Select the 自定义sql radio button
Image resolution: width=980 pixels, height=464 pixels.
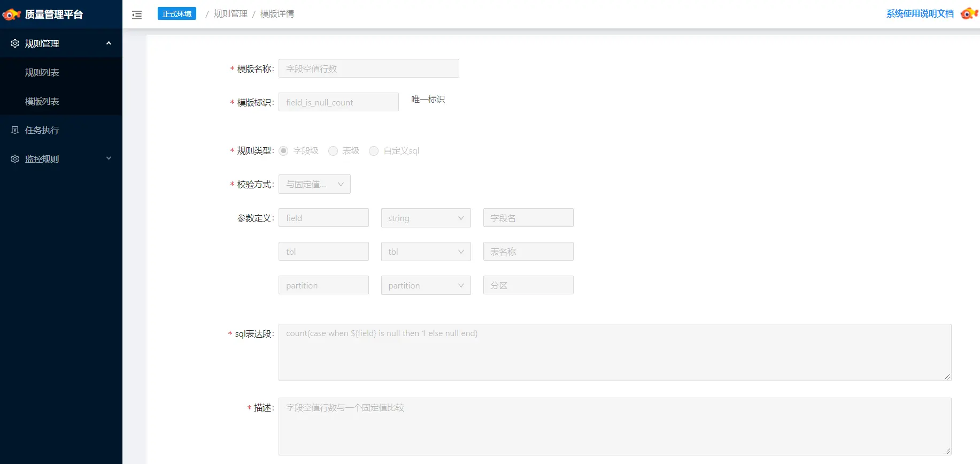coord(374,151)
